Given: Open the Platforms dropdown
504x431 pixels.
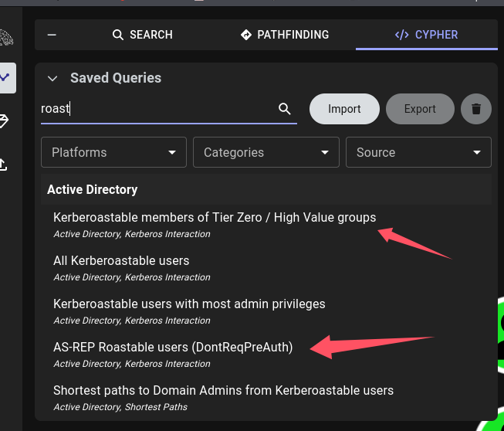Looking at the screenshot, I should point(113,152).
